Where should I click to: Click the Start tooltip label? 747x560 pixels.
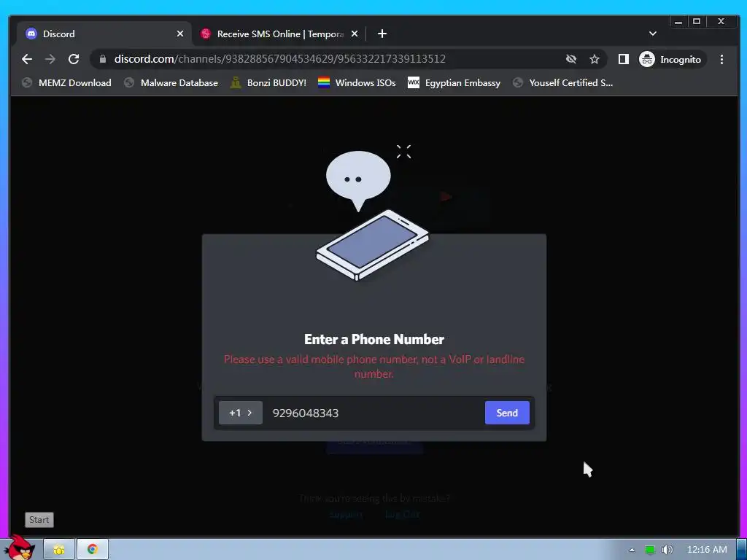pos(39,519)
